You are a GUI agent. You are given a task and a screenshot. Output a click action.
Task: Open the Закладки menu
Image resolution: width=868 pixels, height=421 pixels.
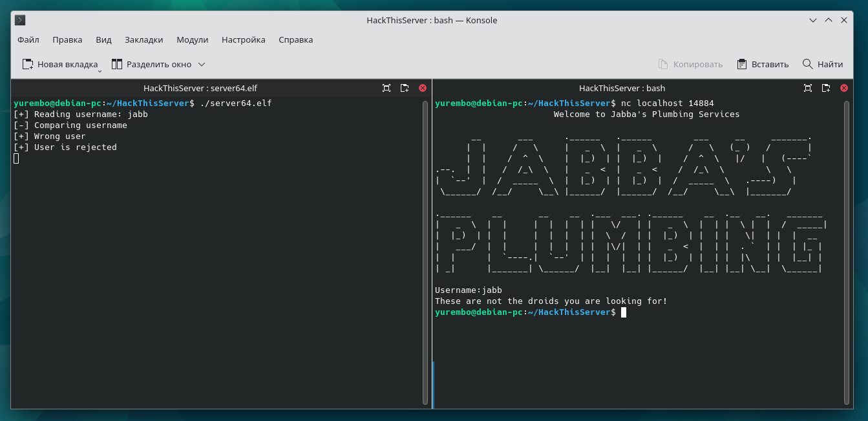tap(143, 39)
